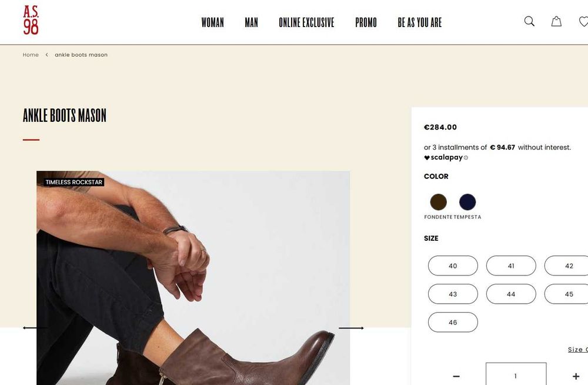Open the WOMAN menu
This screenshot has width=588, height=385.
pos(213,22)
